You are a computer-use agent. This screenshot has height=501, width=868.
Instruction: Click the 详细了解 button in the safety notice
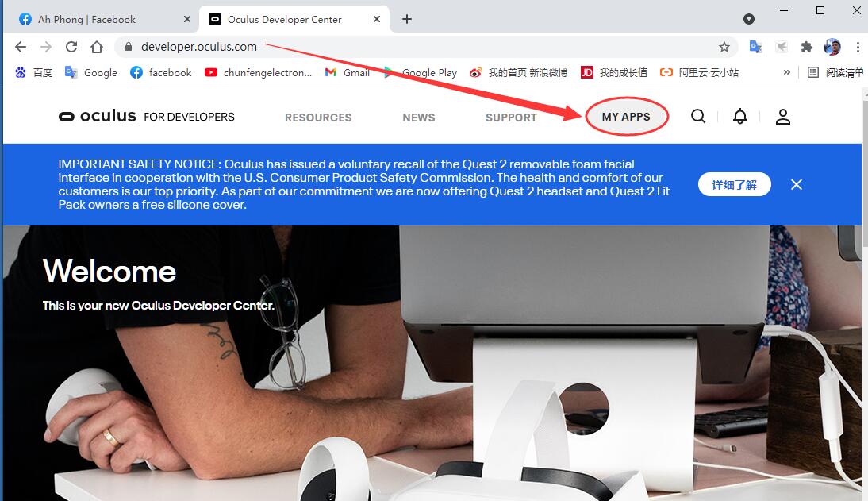[x=734, y=184]
